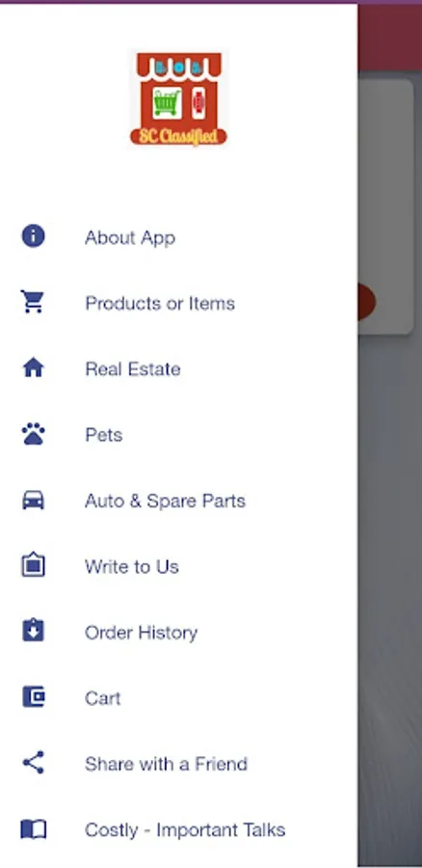Tap the car icon for Auto parts
The image size is (422, 868).
click(x=33, y=501)
